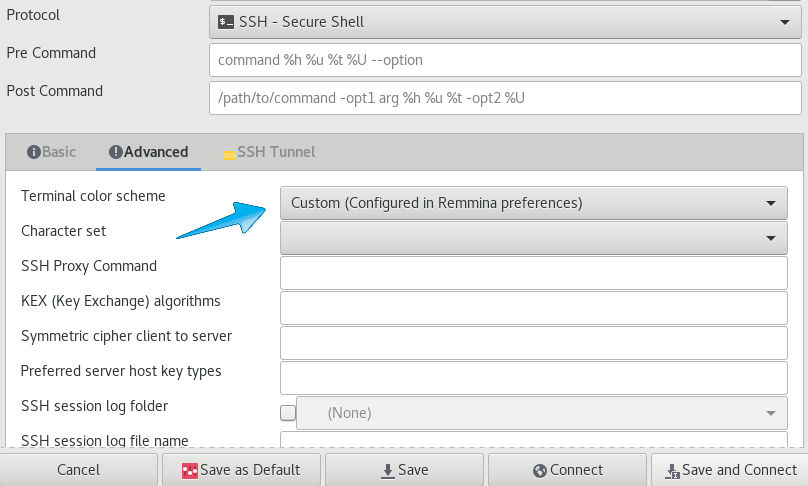
Task: Focus the Post Command input field
Action: point(505,98)
